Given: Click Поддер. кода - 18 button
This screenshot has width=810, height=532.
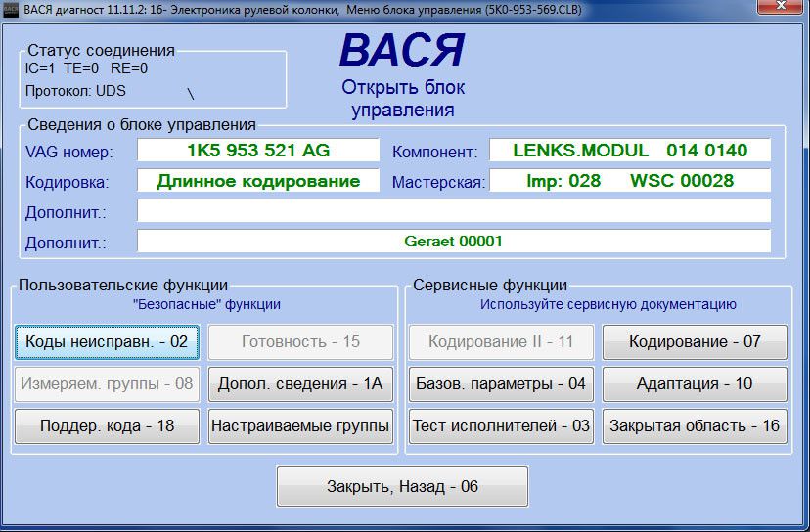Looking at the screenshot, I should [107, 426].
